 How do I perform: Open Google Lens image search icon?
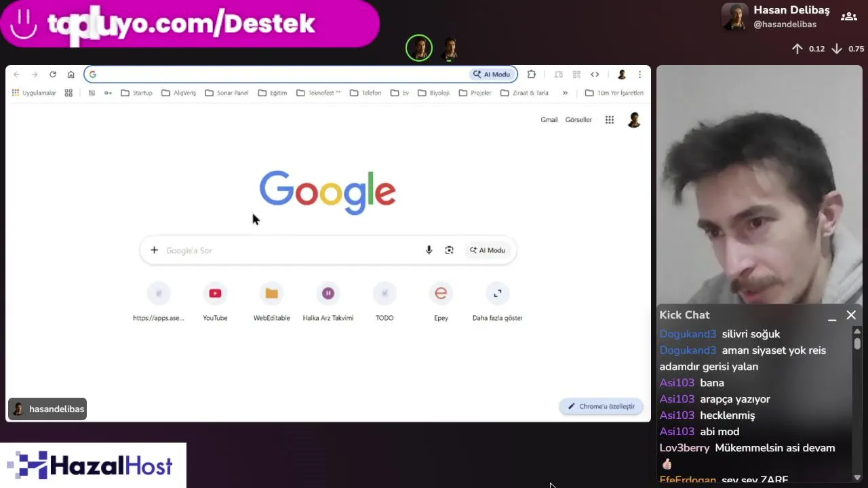(449, 250)
